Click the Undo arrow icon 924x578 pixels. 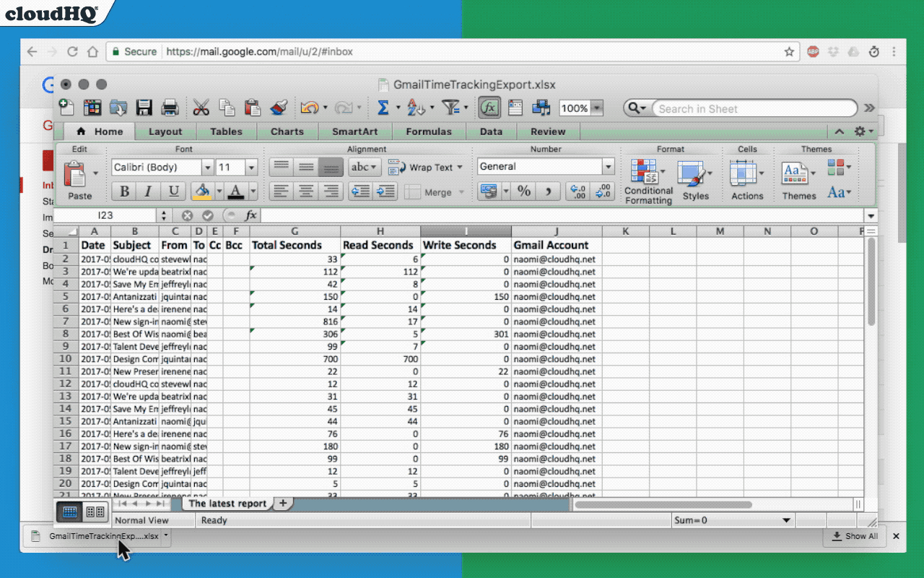click(x=309, y=108)
